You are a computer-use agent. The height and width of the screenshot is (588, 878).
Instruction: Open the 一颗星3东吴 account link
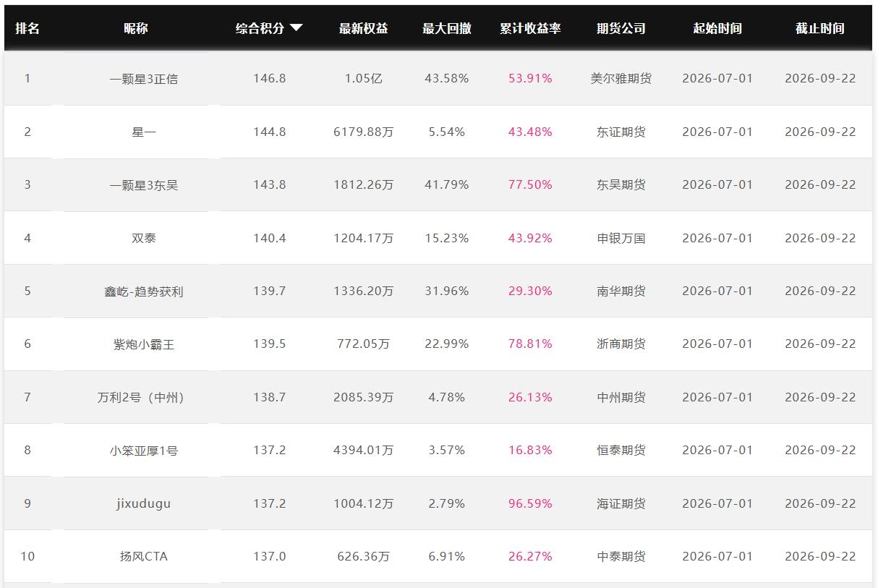point(144,185)
